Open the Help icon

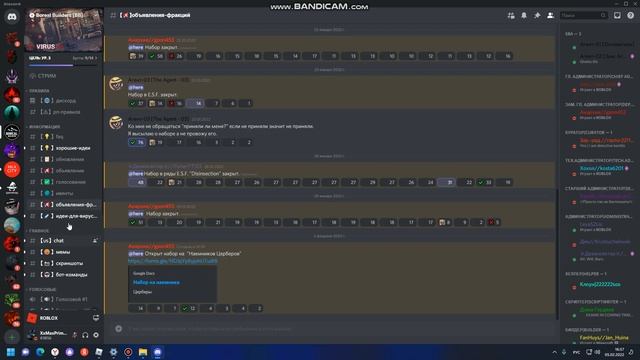[631, 16]
